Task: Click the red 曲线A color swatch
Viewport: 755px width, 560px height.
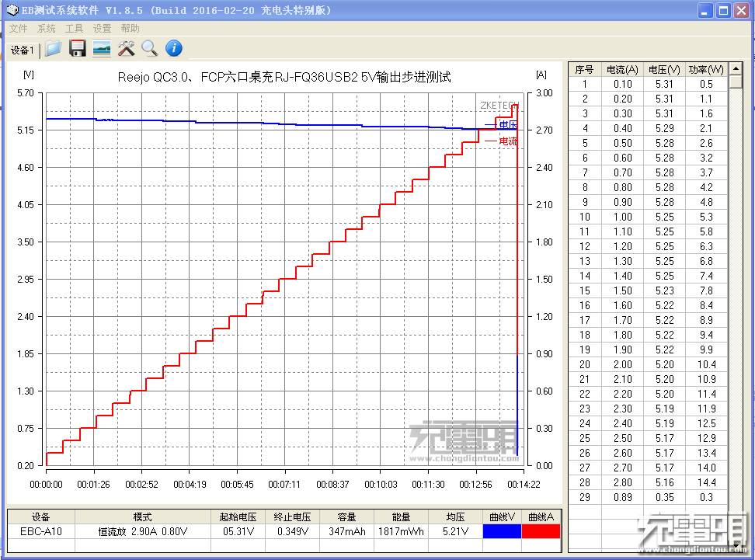Action: click(541, 531)
